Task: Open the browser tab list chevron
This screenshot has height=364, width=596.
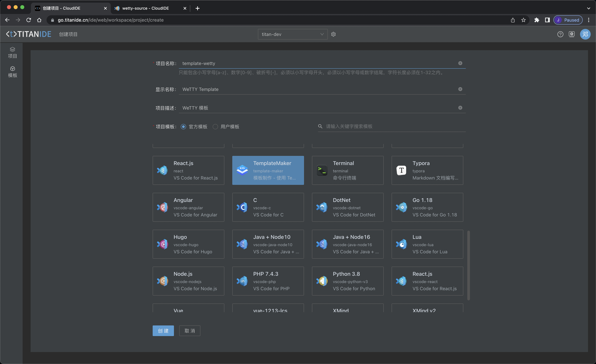Action: click(589, 8)
